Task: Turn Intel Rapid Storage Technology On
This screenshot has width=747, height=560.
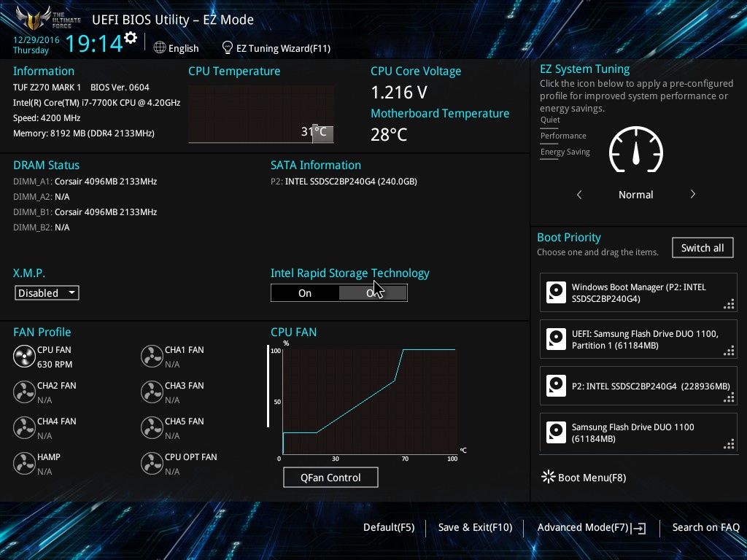Action: point(305,293)
